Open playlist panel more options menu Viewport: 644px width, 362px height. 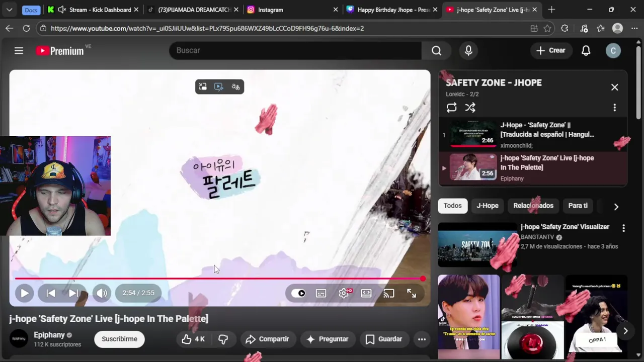[x=614, y=108]
